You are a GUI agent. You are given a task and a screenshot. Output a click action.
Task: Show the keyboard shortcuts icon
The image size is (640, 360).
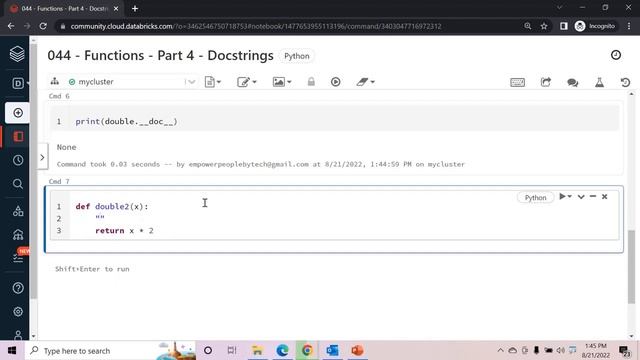point(518,82)
